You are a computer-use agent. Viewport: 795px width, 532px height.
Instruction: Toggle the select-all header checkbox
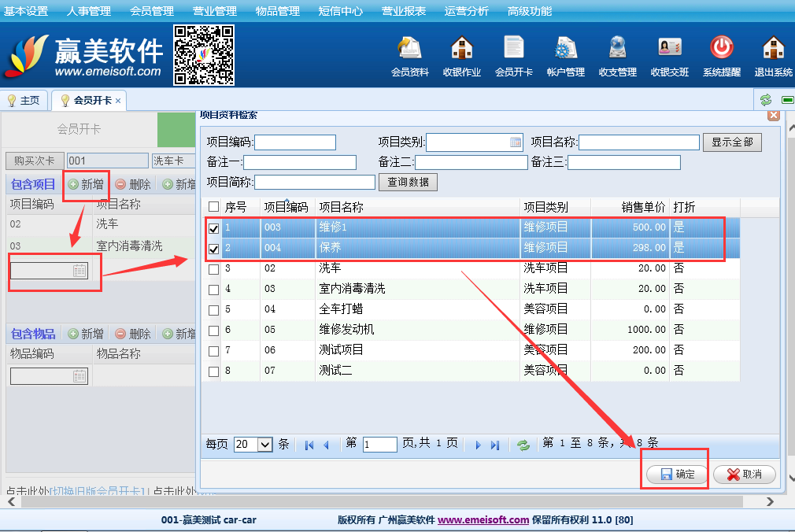point(213,207)
